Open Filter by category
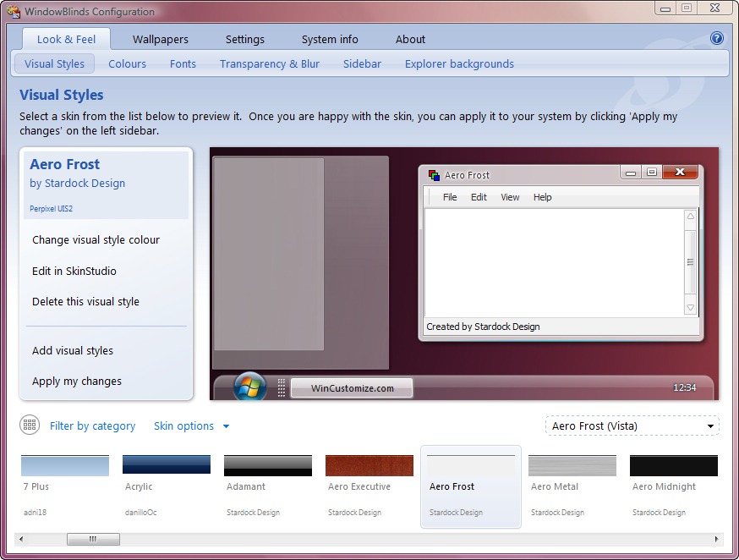739x560 pixels. 92,426
